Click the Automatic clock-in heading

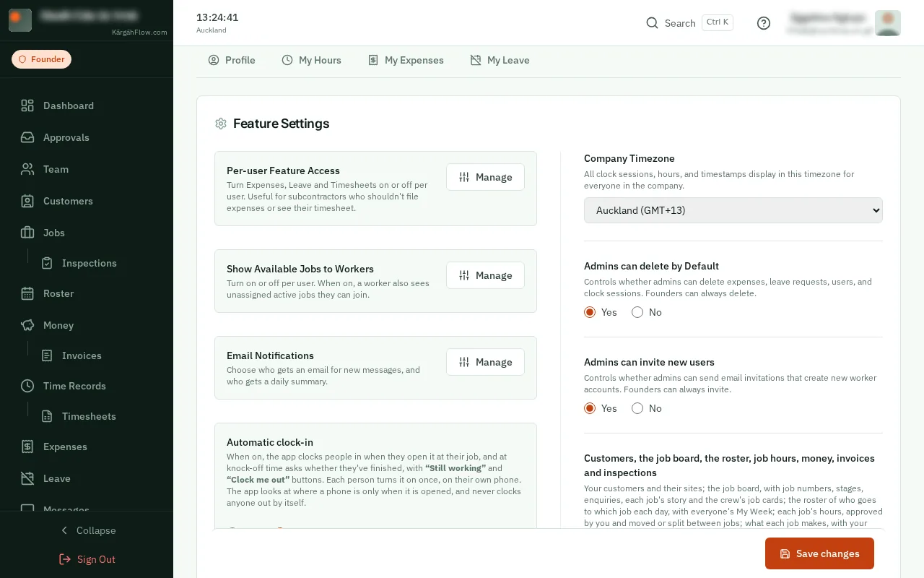coord(270,442)
